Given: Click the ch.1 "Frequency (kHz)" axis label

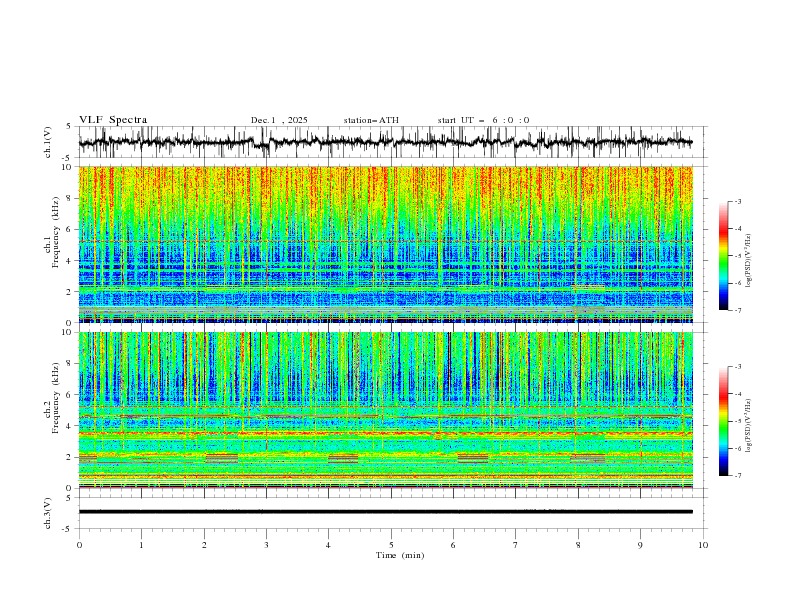Looking at the screenshot, I should [56, 232].
